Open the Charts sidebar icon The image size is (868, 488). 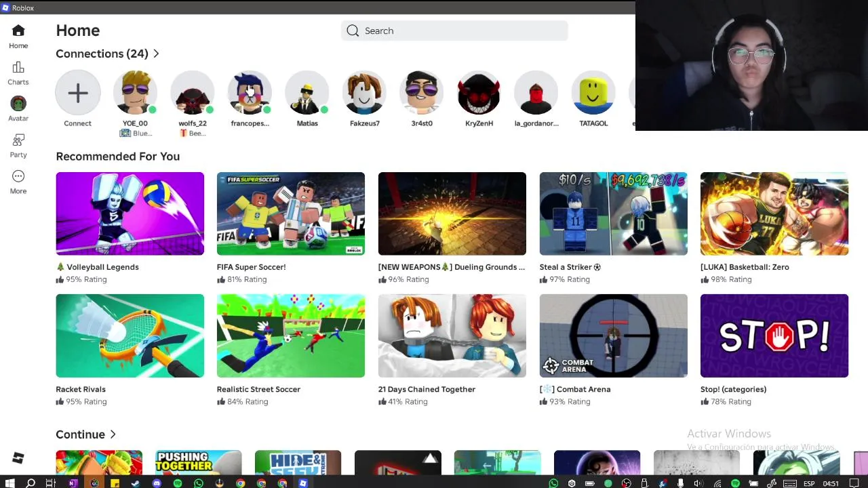coord(18,68)
